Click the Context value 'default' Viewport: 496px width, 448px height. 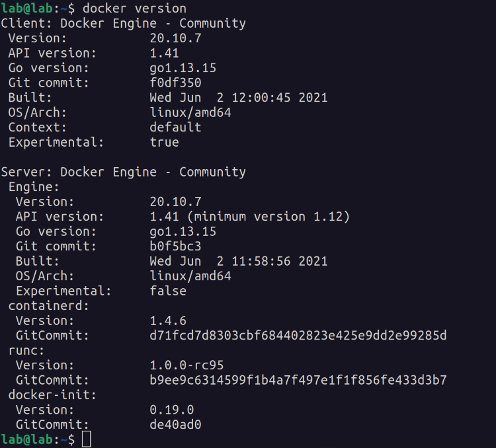coord(175,127)
